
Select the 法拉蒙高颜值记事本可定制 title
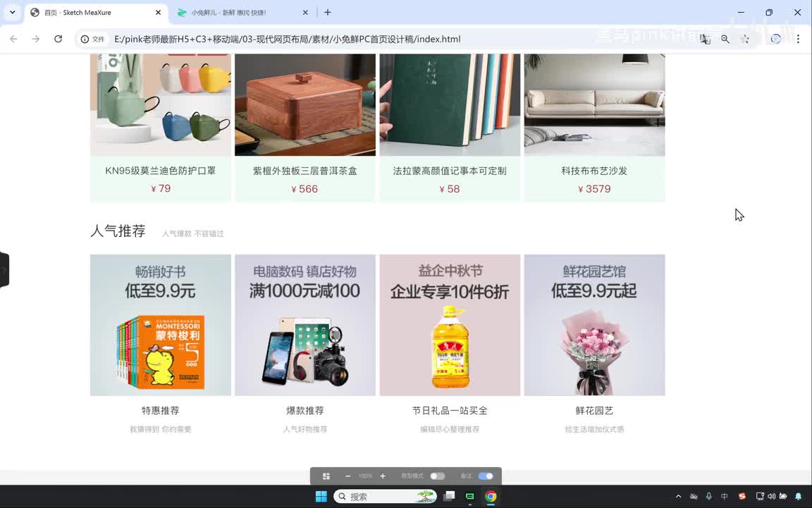coord(450,171)
